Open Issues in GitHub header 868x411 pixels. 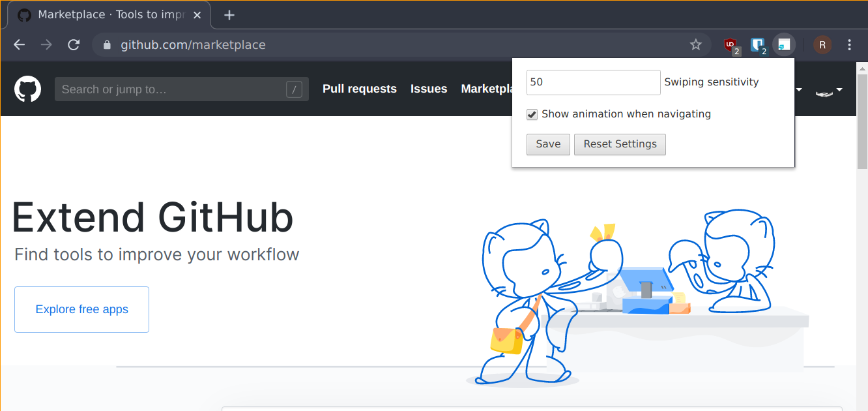429,89
